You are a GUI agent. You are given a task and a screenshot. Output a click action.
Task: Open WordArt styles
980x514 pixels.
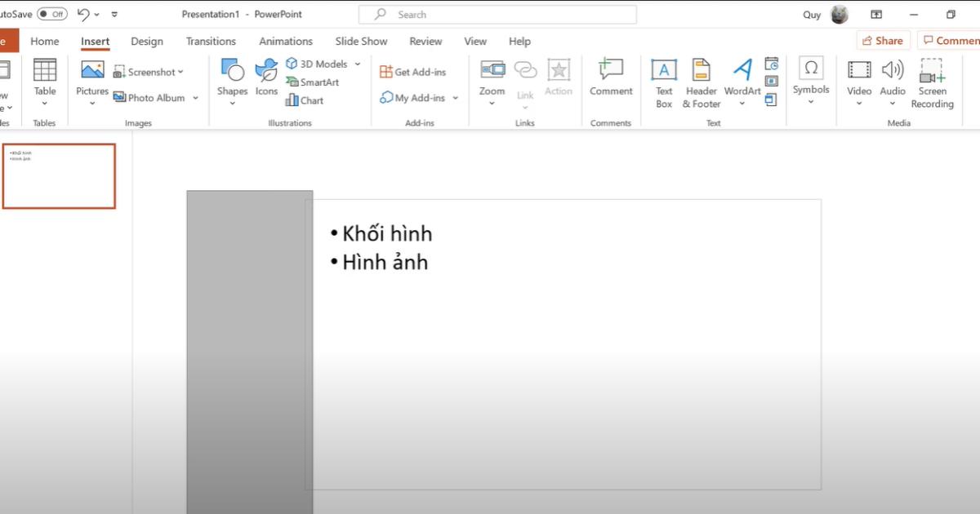742,80
